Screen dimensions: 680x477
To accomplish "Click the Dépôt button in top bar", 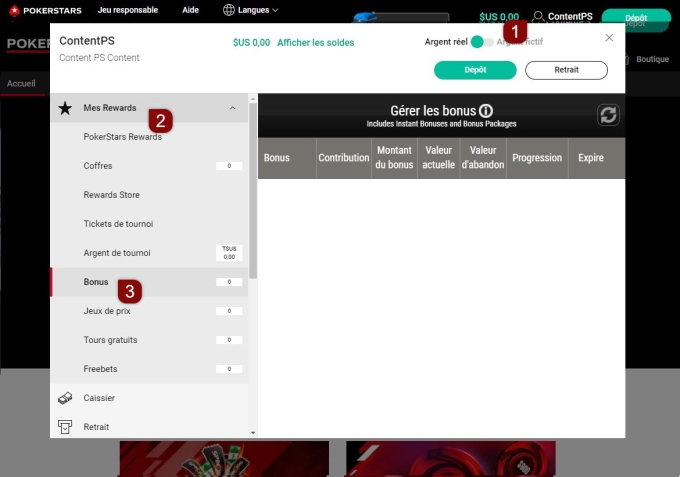I will click(x=636, y=18).
